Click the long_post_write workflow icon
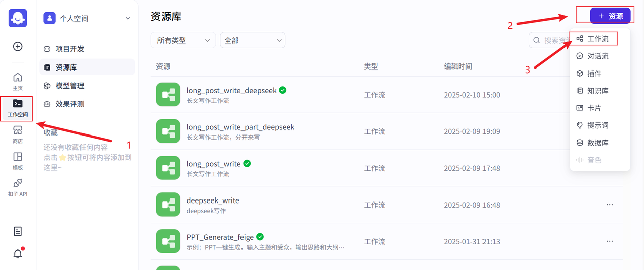Viewport: 644px width, 270px height. click(168, 168)
